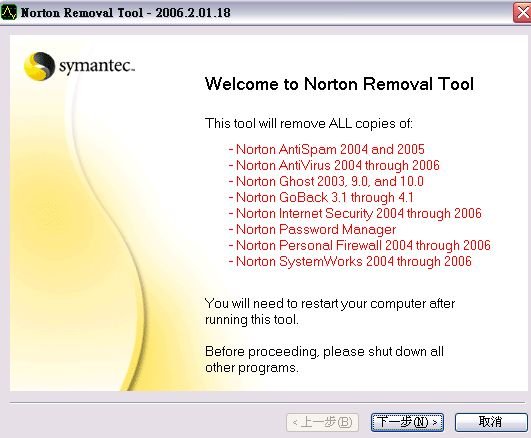
Task: Select the Norton Internet Security line
Action: [x=355, y=213]
